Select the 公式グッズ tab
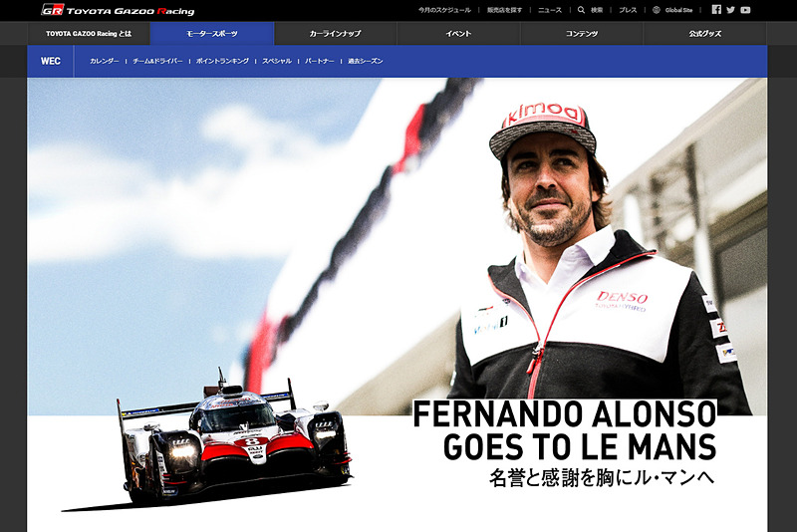This screenshot has height=532, width=797. 705,34
